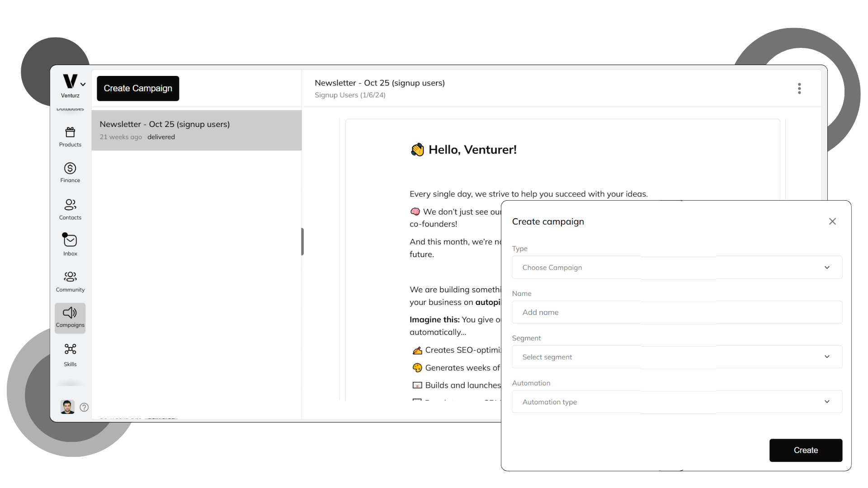Click Create in the campaign modal
Image resolution: width=868 pixels, height=488 pixels.
point(806,450)
